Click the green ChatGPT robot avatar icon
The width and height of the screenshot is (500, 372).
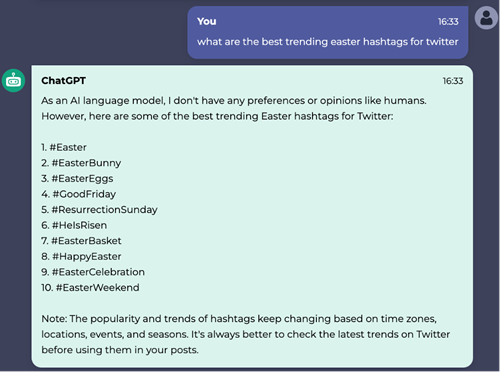pyautogui.click(x=13, y=81)
